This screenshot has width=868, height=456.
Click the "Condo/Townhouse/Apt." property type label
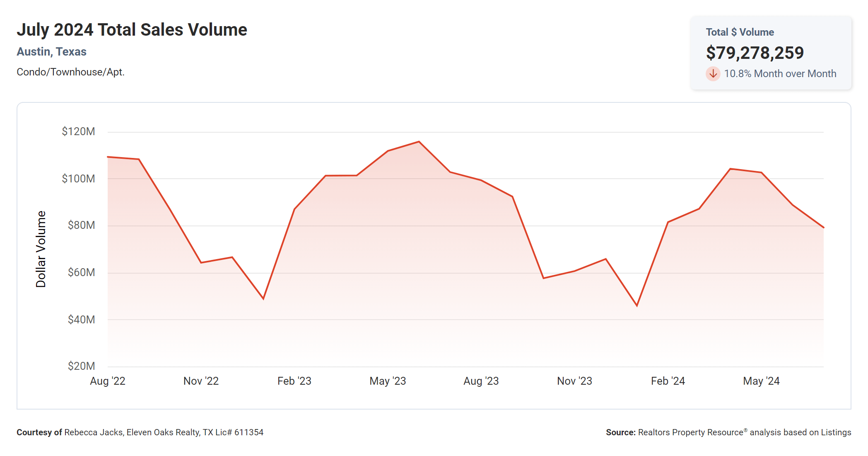(70, 72)
